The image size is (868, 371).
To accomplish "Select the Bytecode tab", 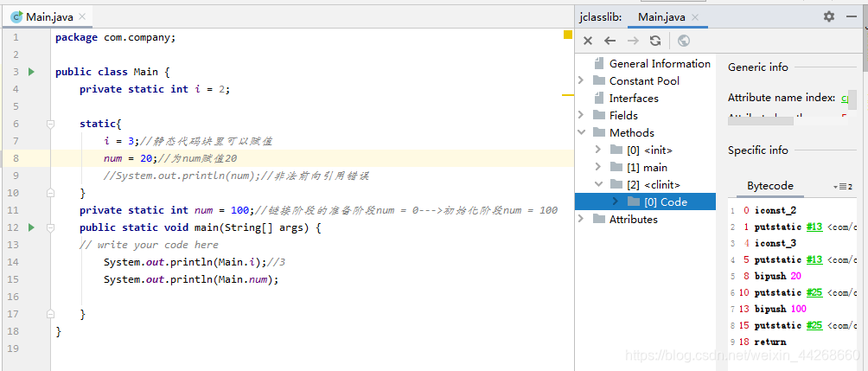I will 770,186.
